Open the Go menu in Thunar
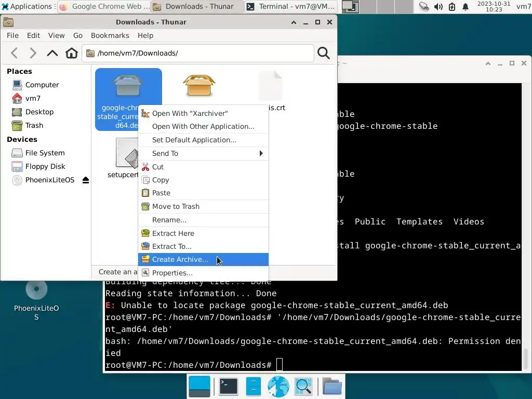Image resolution: width=532 pixels, height=399 pixels. (x=78, y=36)
